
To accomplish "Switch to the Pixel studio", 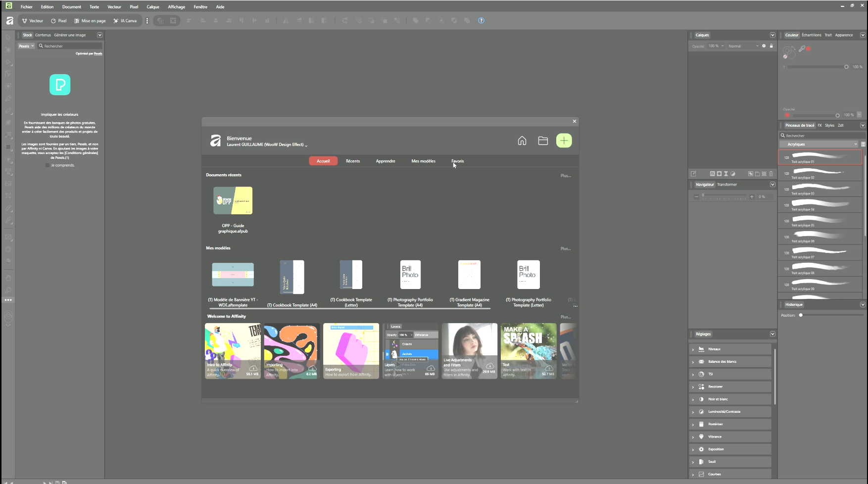I will [58, 21].
